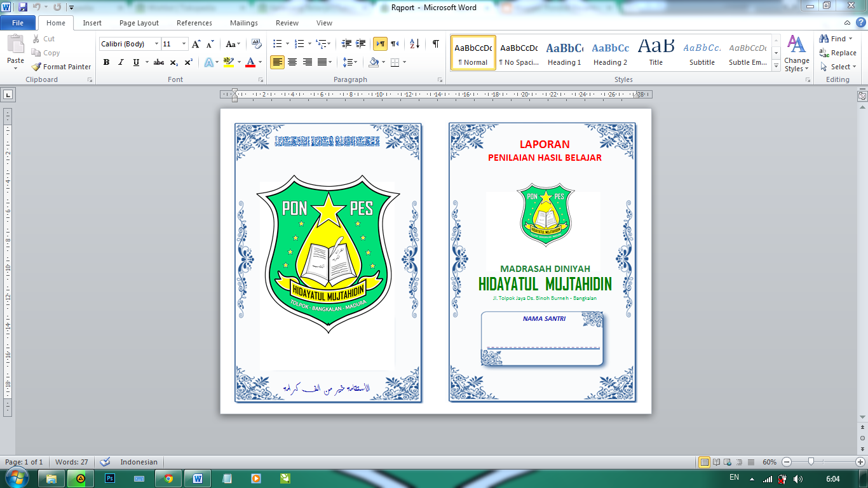The height and width of the screenshot is (488, 868).
Task: Toggle left-to-right text direction
Action: pos(380,44)
